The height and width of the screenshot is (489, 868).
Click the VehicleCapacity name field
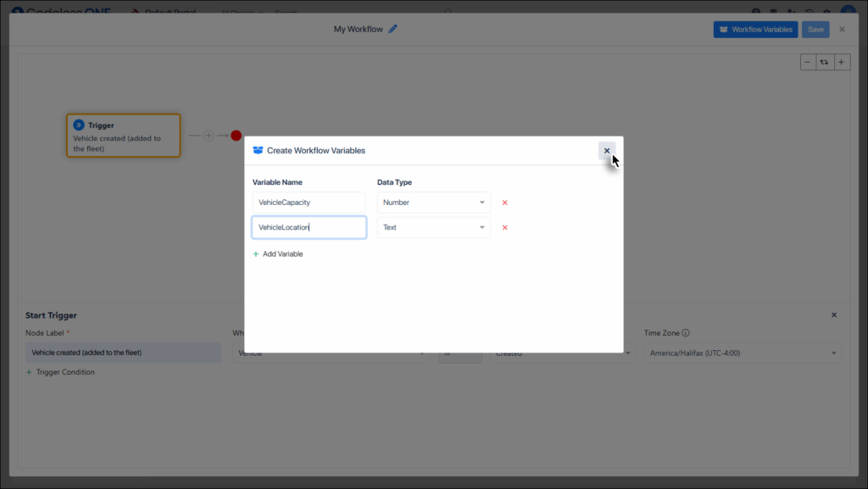309,203
